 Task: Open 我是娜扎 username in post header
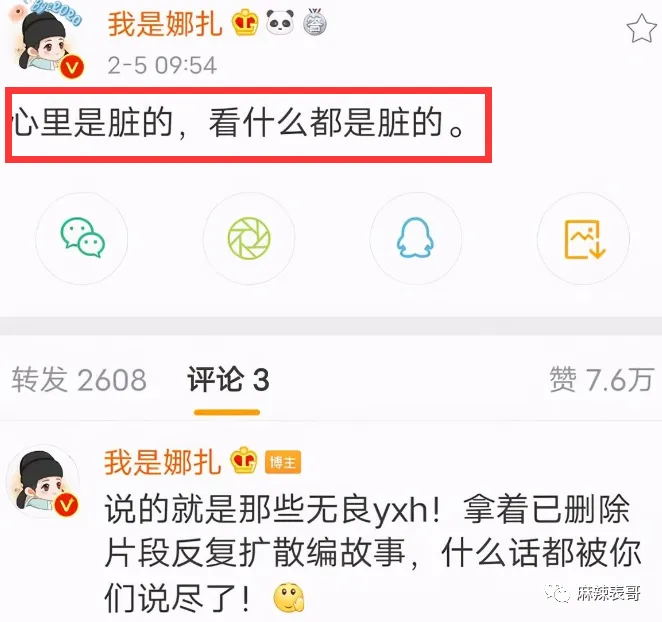coord(165,24)
